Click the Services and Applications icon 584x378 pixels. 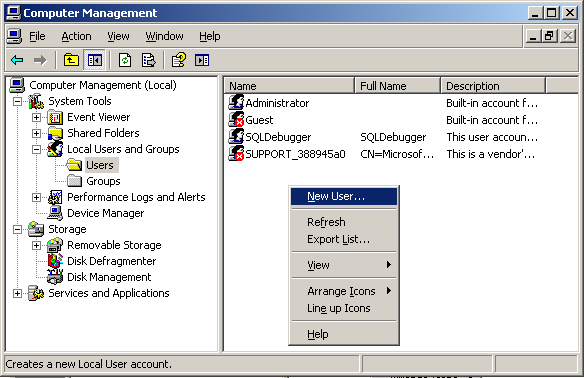pos(36,293)
